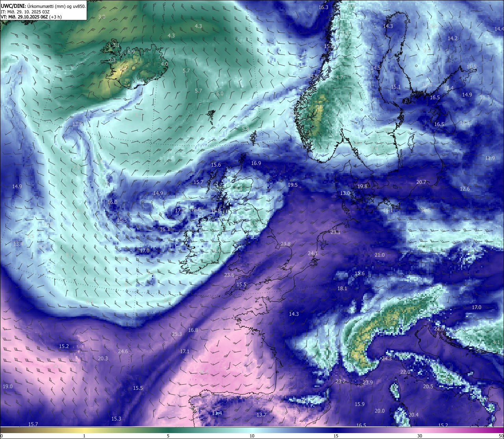The height and width of the screenshot is (439, 504).
Task: Click the map value 4.0 over eastern Iceland
Action: coord(165,64)
